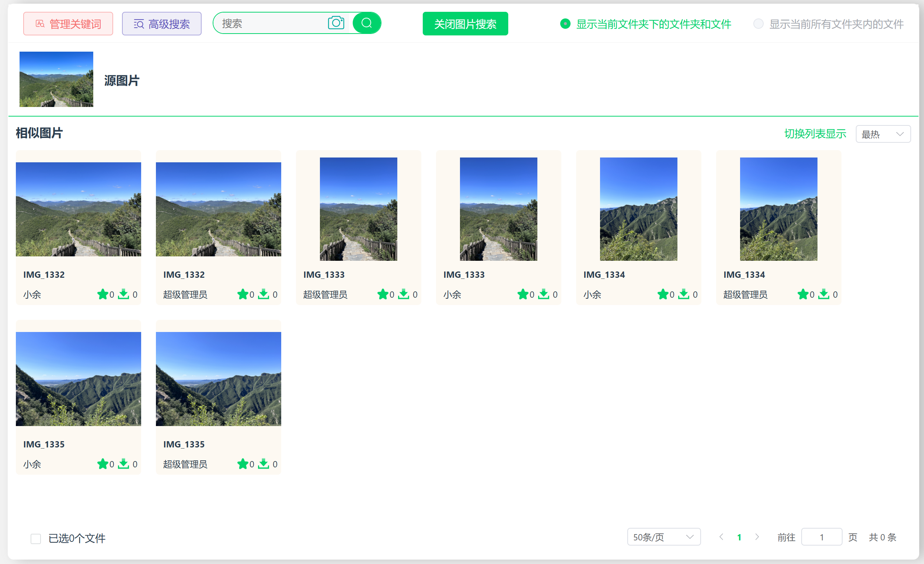
Task: Download IMG_1334 uploaded by 超级管理员
Action: pos(823,295)
